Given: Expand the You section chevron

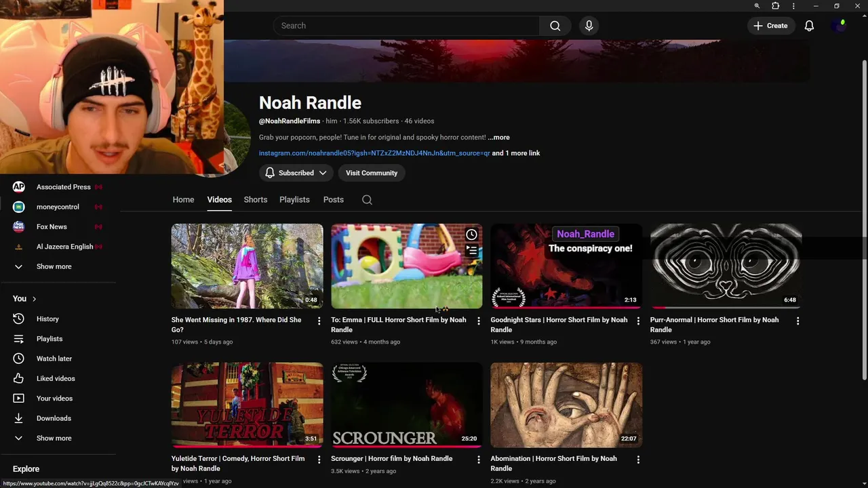Looking at the screenshot, I should [x=34, y=299].
